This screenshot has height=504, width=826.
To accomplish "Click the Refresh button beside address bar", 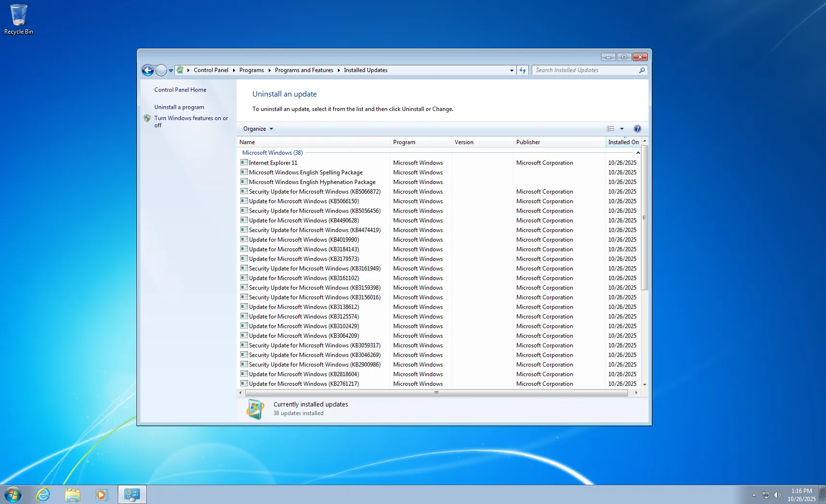I will pos(523,71).
